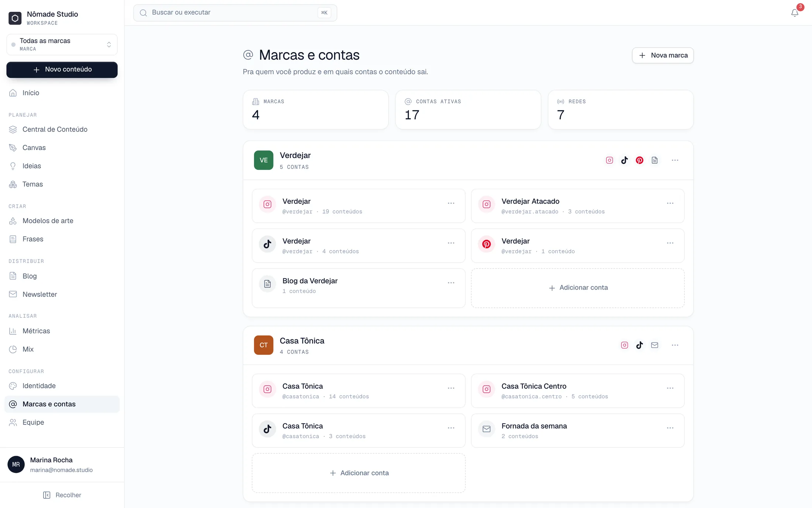The height and width of the screenshot is (508, 812).
Task: Open Verdejar brand more options menu
Action: pyautogui.click(x=675, y=160)
